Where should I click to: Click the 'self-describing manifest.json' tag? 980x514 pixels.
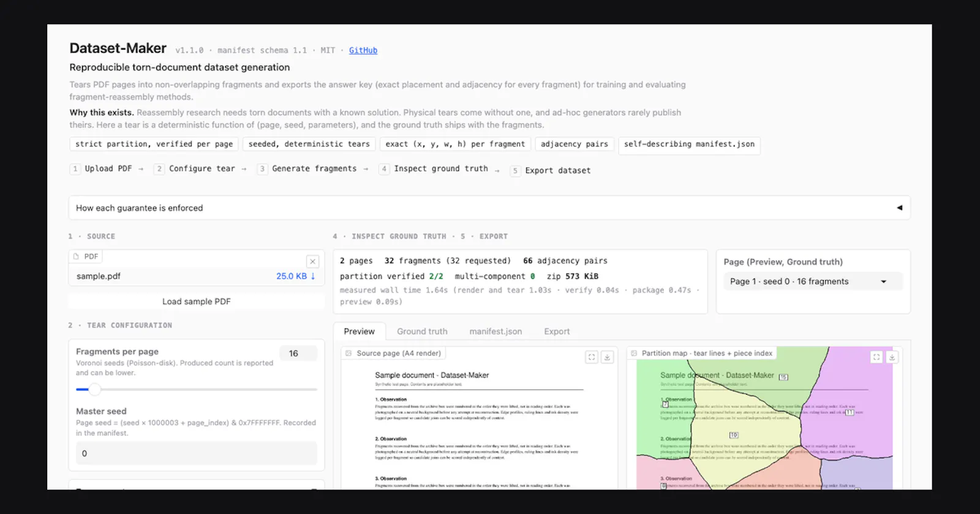(689, 144)
